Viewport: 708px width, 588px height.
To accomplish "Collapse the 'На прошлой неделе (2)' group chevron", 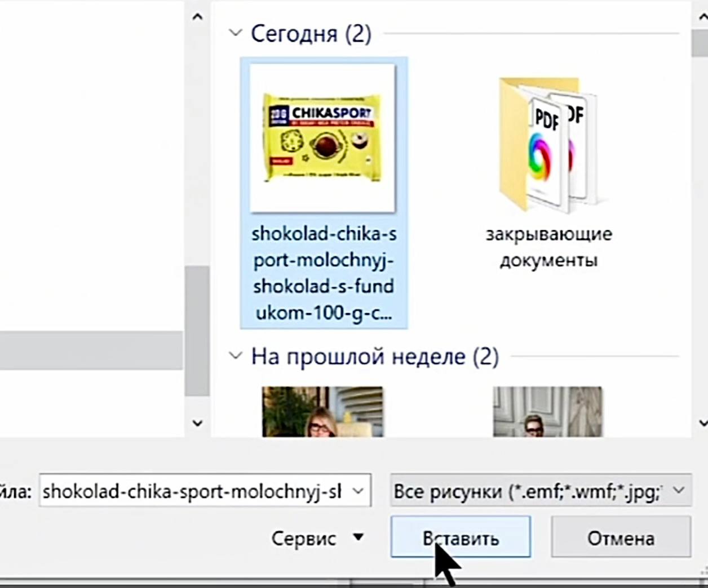I will (235, 356).
